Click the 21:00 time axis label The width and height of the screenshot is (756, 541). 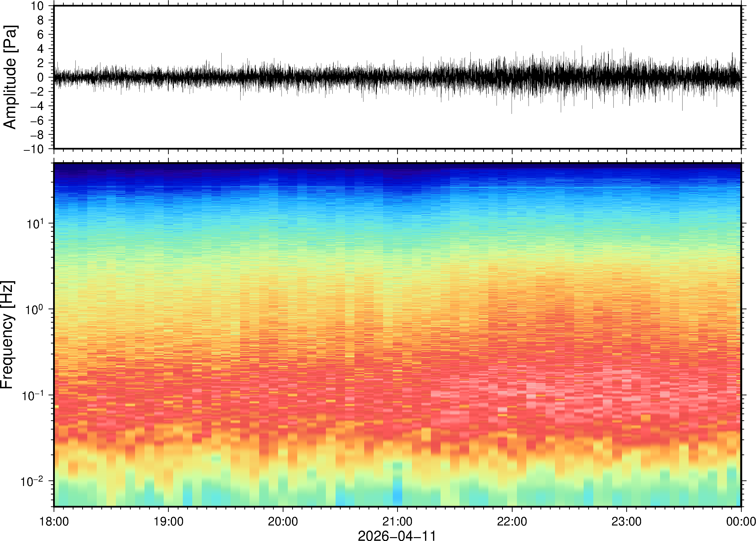(397, 521)
